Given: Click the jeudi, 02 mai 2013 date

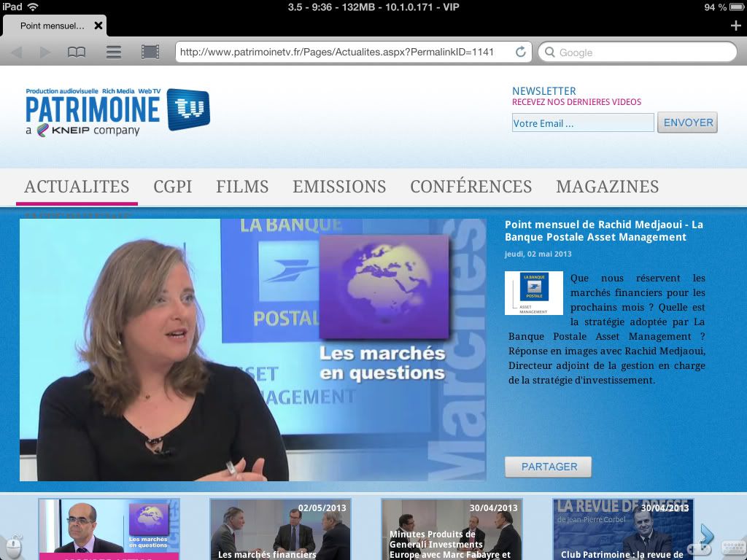Looking at the screenshot, I should coord(538,254).
